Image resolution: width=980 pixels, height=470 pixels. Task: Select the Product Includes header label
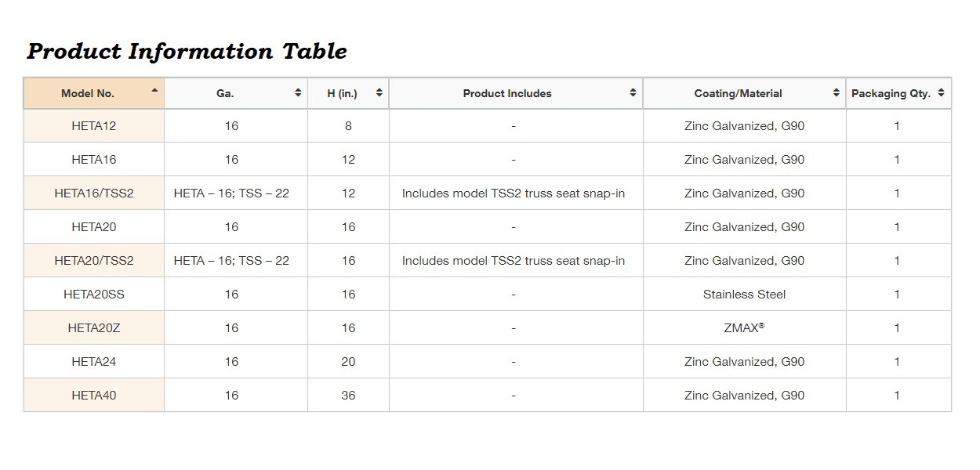(x=507, y=93)
